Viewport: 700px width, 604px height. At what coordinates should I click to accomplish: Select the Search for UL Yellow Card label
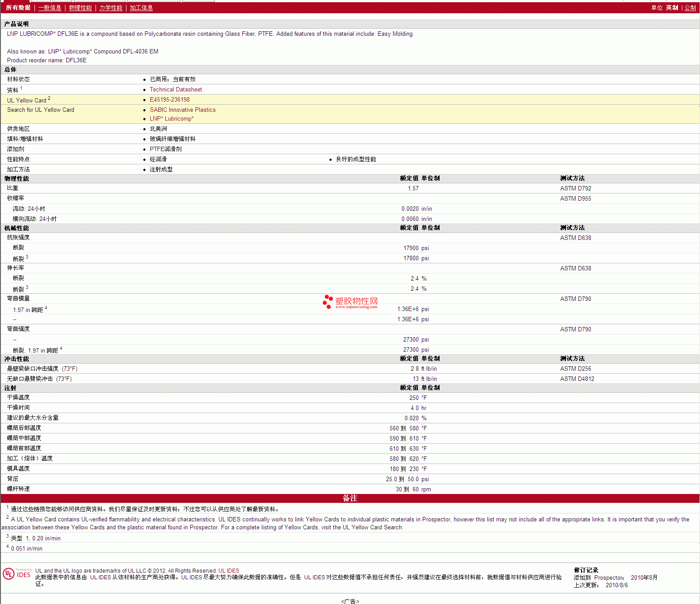point(41,110)
